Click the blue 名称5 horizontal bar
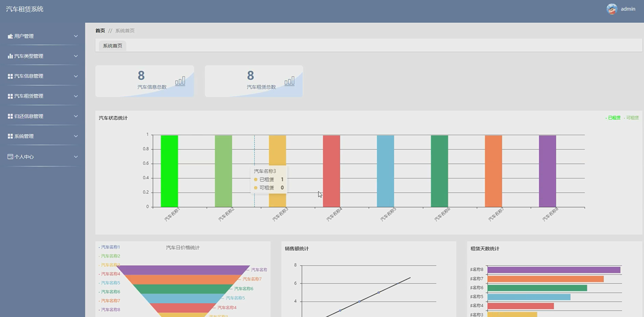This screenshot has width=644, height=317. tap(529, 297)
